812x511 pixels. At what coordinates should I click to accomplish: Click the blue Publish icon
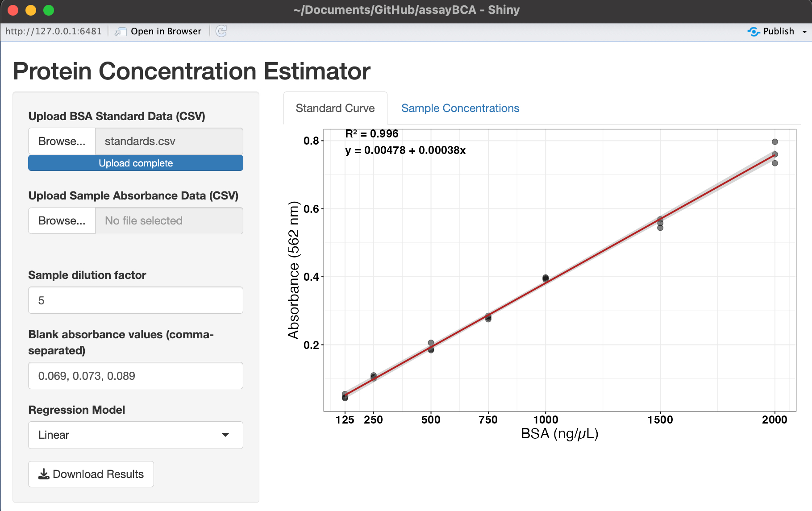coord(754,31)
